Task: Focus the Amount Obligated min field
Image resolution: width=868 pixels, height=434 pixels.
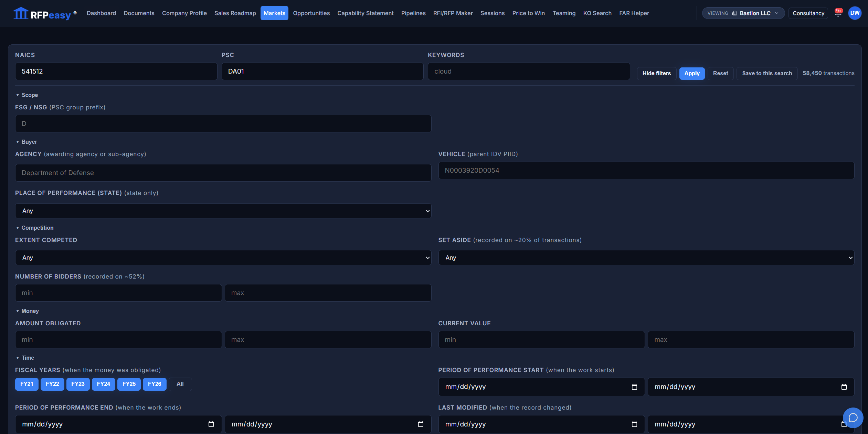Action: coord(118,339)
